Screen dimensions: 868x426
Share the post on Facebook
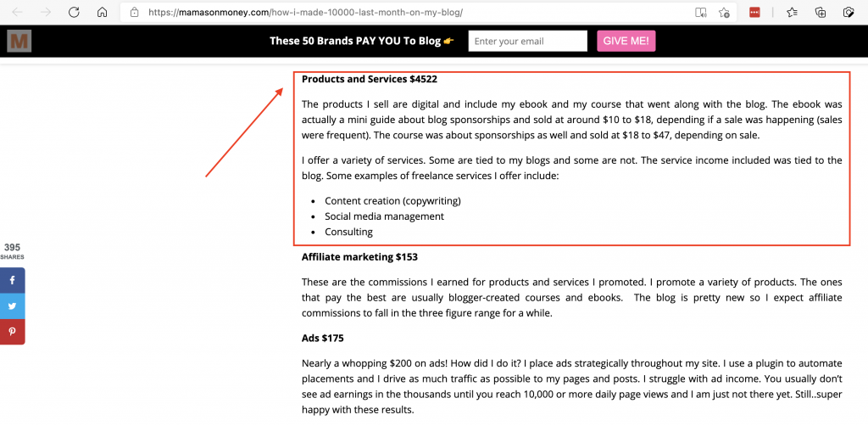pos(12,280)
